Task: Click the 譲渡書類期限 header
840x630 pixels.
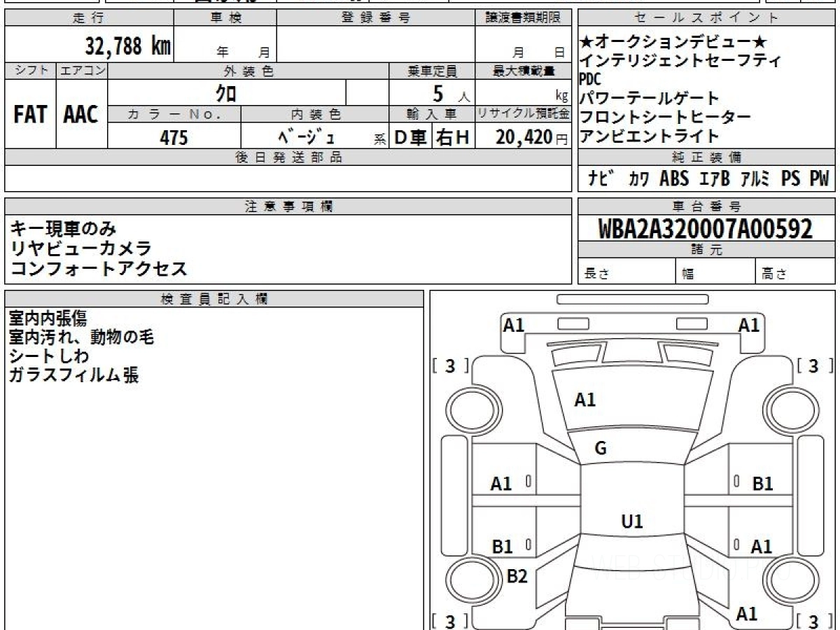Action: [524, 18]
